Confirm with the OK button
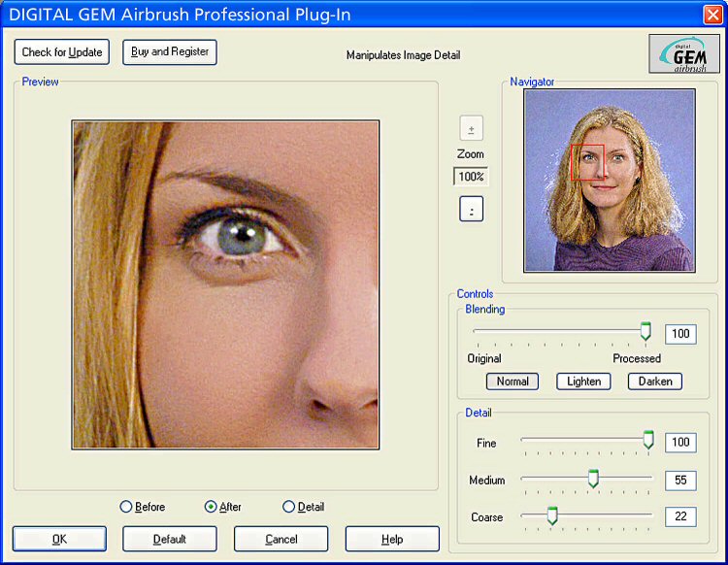 point(59,539)
